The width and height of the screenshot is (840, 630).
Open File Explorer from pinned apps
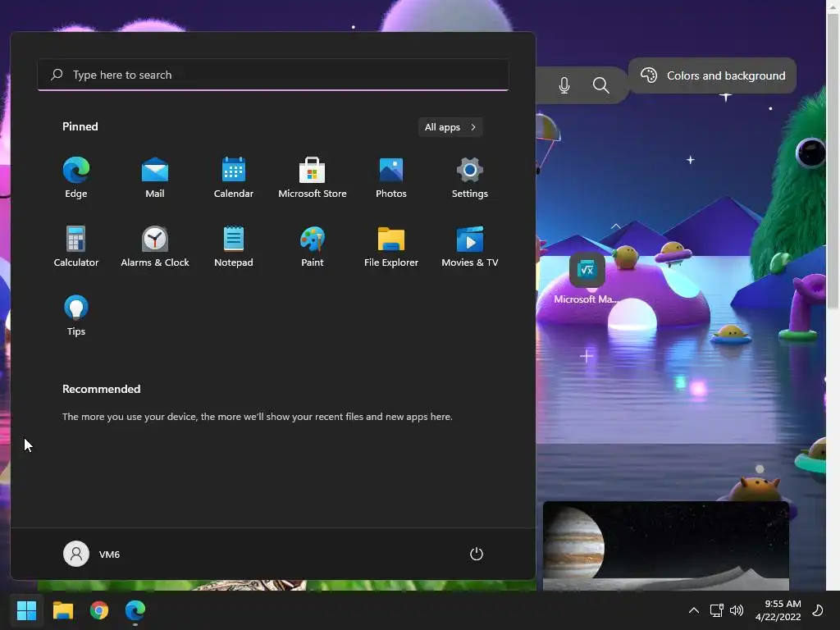tap(391, 246)
